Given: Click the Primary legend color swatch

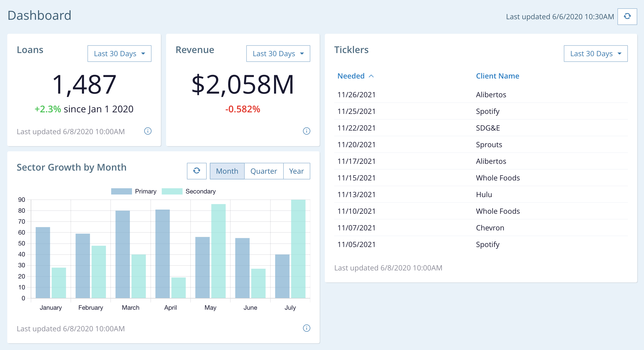Looking at the screenshot, I should [121, 191].
